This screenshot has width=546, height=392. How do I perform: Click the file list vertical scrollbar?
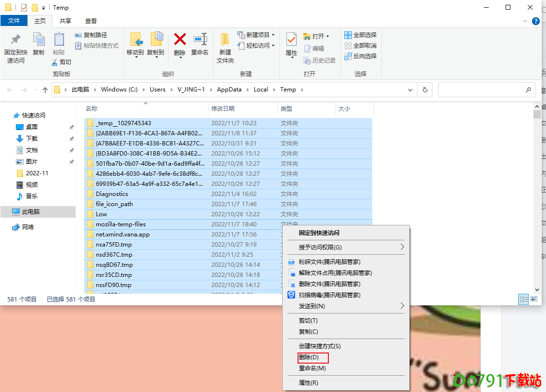point(537,193)
